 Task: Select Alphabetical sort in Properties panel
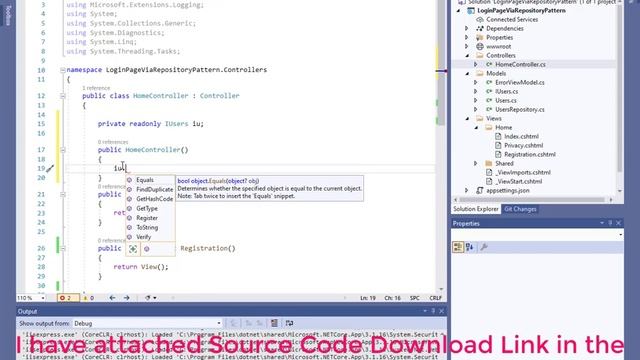click(470, 247)
